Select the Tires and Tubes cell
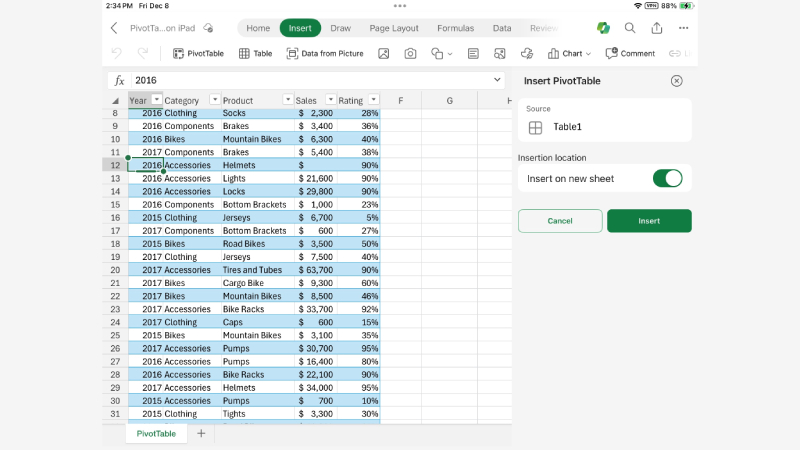Image resolution: width=800 pixels, height=450 pixels. pos(257,270)
